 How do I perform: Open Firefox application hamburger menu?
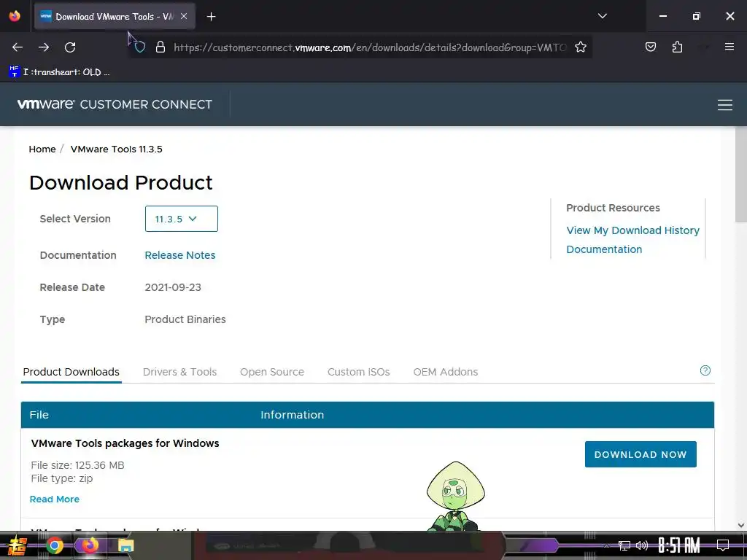729,47
